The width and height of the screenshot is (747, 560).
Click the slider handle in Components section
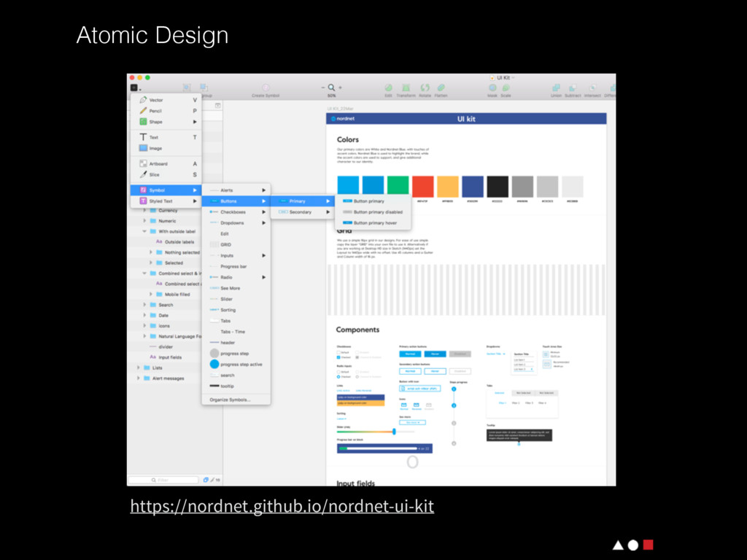click(x=394, y=432)
